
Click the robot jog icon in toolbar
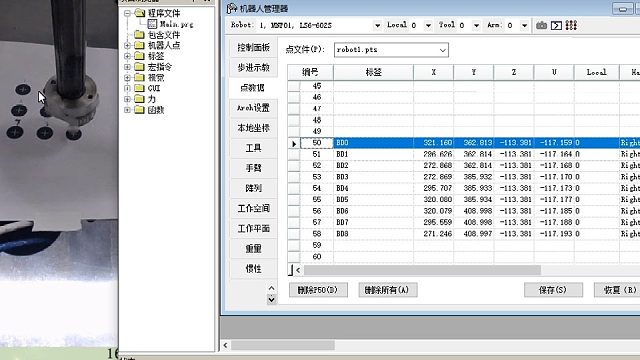point(542,25)
